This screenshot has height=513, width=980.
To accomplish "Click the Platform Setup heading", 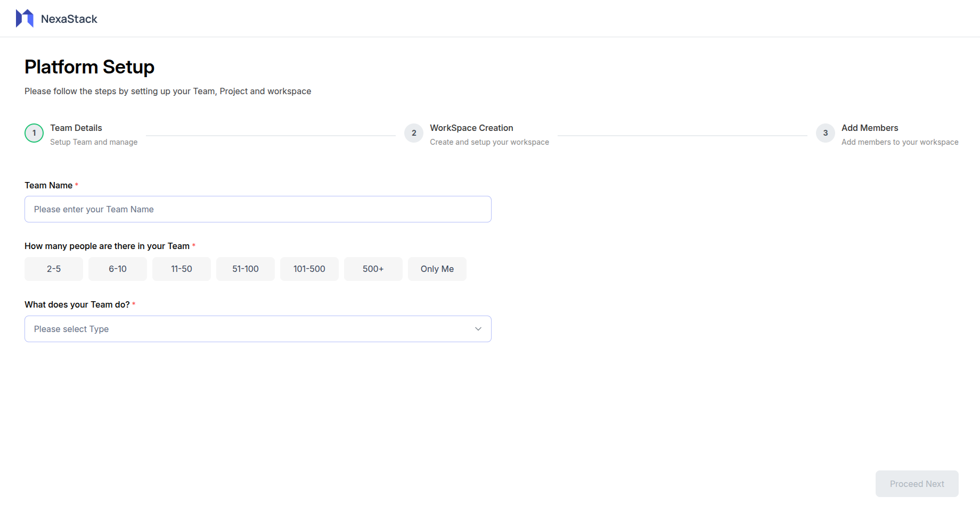I will pos(89,67).
